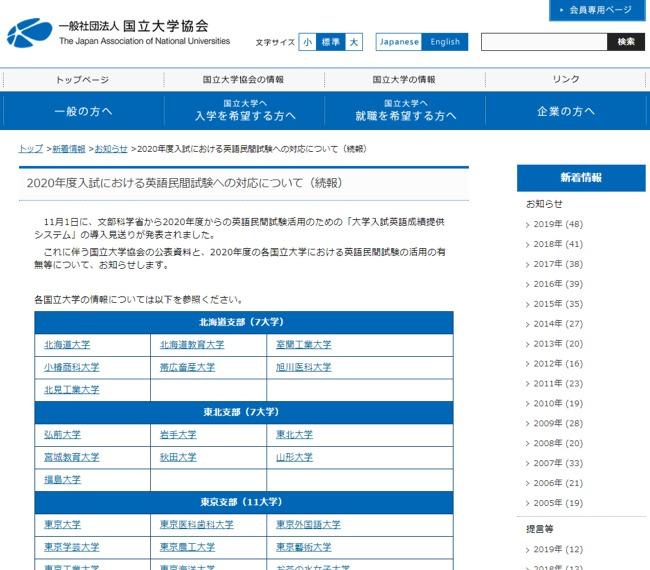Open 国立大学協会の情報 menu
650x570 pixels.
point(244,80)
